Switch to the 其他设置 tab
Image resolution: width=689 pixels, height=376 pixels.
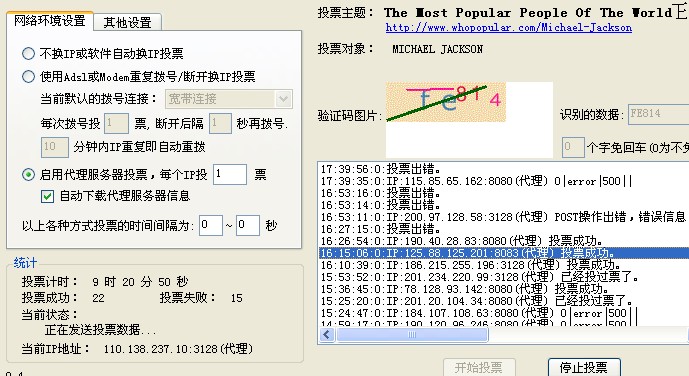tap(127, 22)
